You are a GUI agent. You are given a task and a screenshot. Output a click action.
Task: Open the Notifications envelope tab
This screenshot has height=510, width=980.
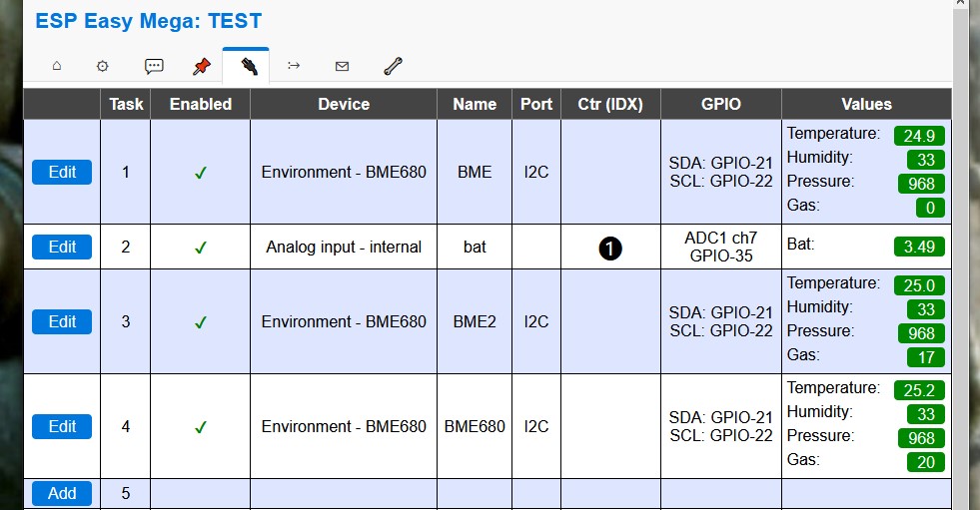coord(342,66)
